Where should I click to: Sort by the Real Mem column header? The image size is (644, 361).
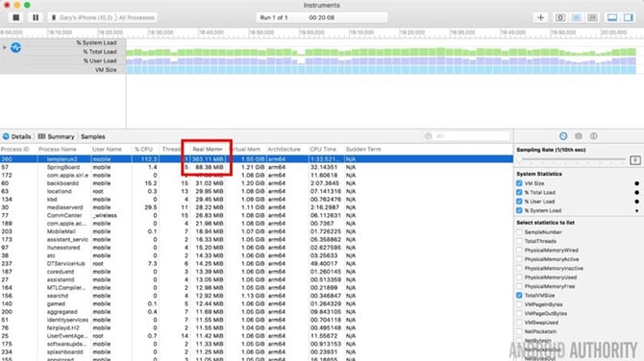coord(208,150)
